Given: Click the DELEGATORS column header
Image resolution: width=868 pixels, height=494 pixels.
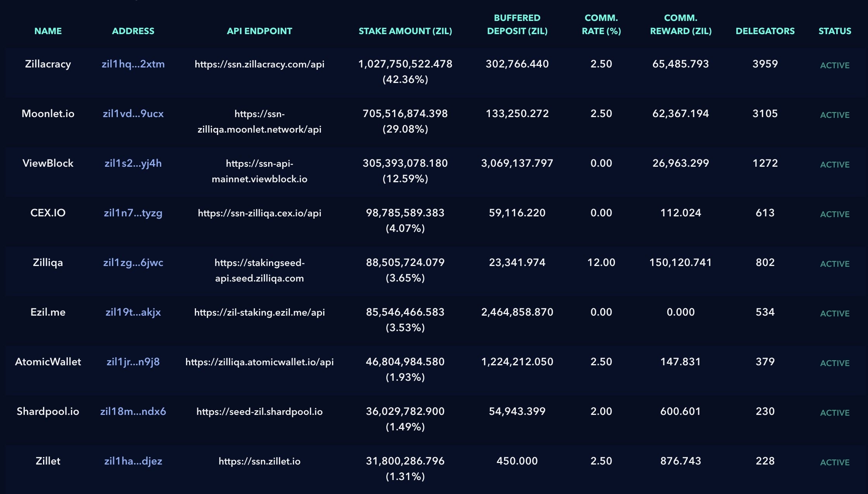Looking at the screenshot, I should tap(765, 31).
